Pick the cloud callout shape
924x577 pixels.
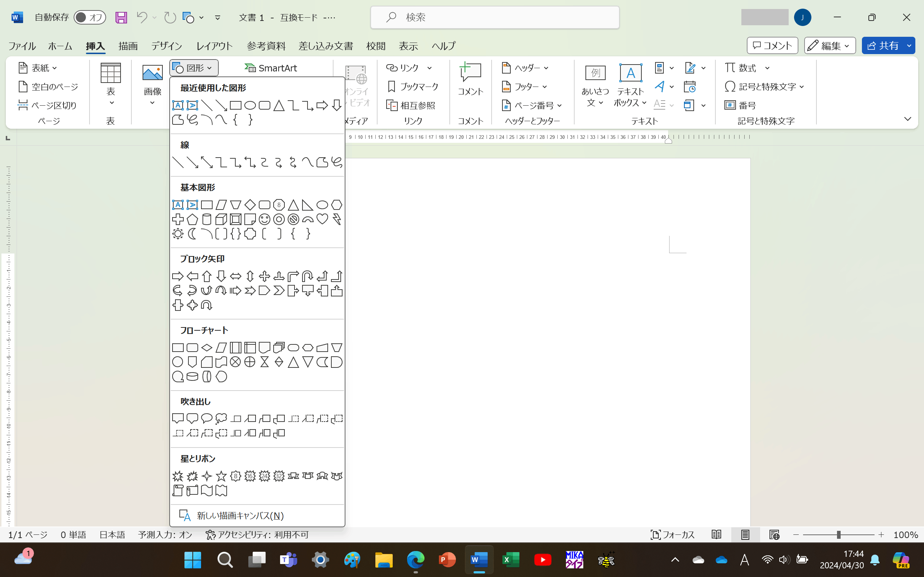[221, 419]
